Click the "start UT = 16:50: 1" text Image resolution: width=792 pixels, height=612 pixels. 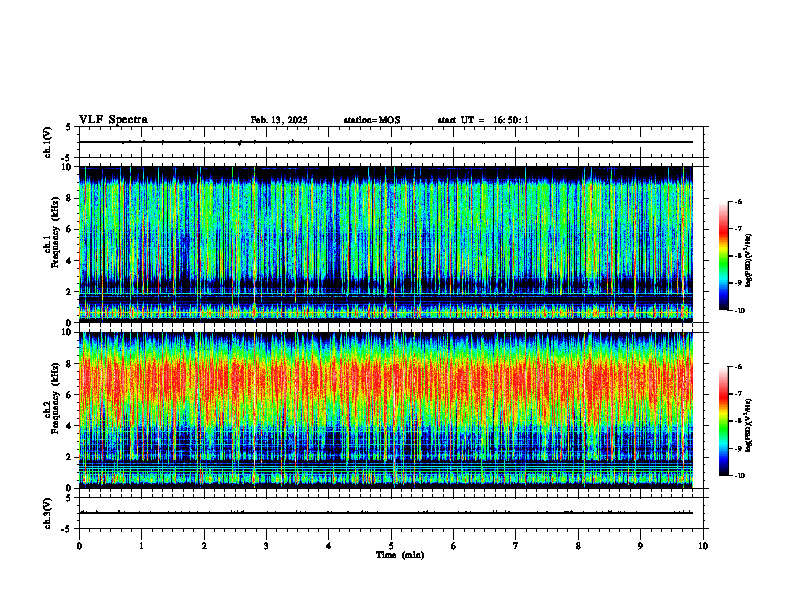pos(483,120)
